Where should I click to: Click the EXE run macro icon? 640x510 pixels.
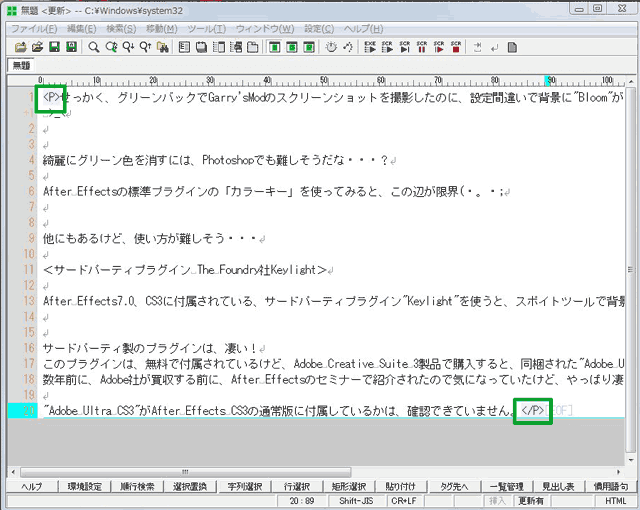click(x=370, y=46)
